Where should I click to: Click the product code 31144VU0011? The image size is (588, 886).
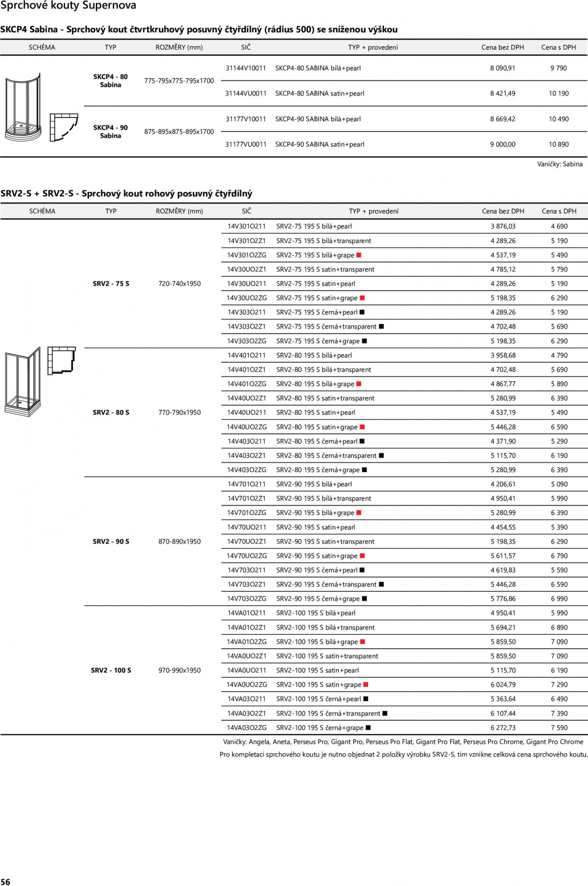pos(246,93)
